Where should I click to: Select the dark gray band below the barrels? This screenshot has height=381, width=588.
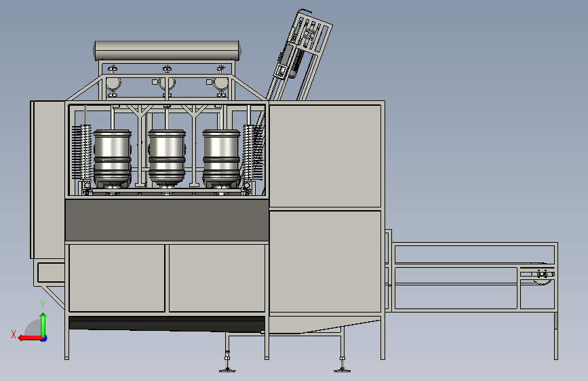coord(167,220)
